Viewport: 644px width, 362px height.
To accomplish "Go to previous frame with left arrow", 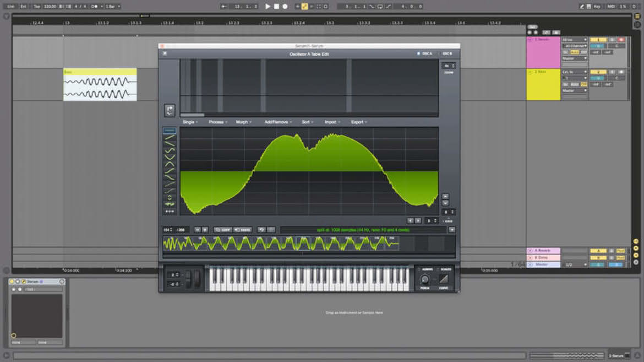I will click(410, 221).
